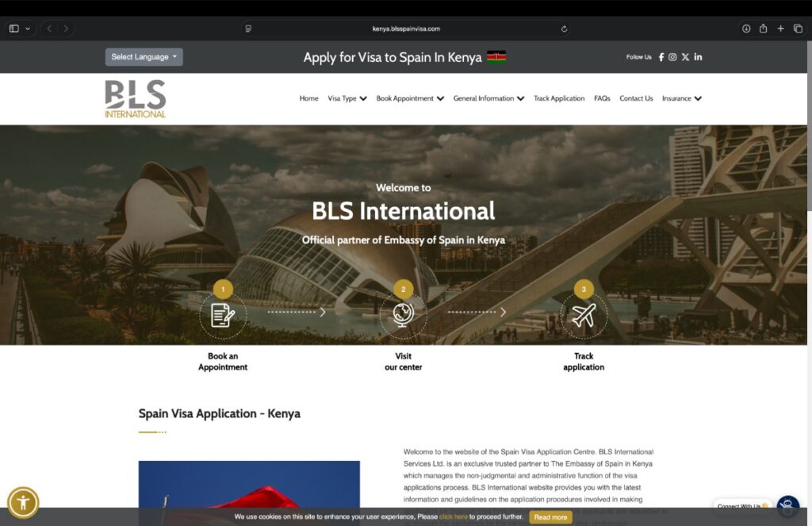Click the Visit our center globe icon
This screenshot has width=812, height=526.
pos(403,314)
